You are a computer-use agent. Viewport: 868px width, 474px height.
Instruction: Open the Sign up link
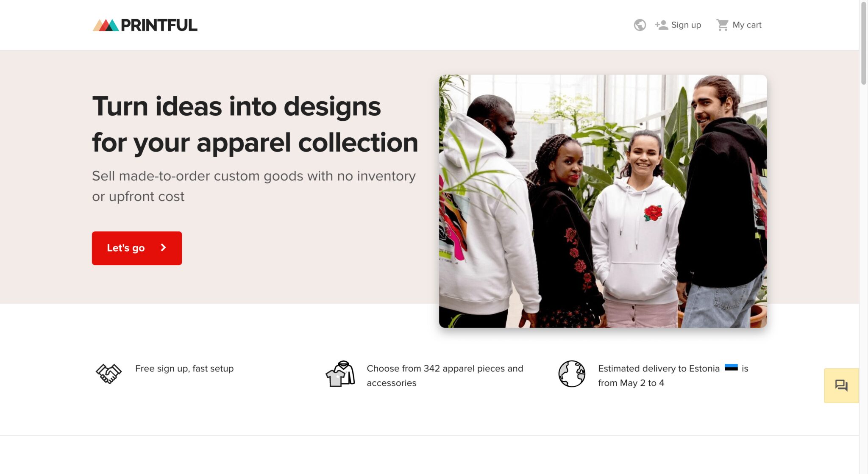pos(686,25)
